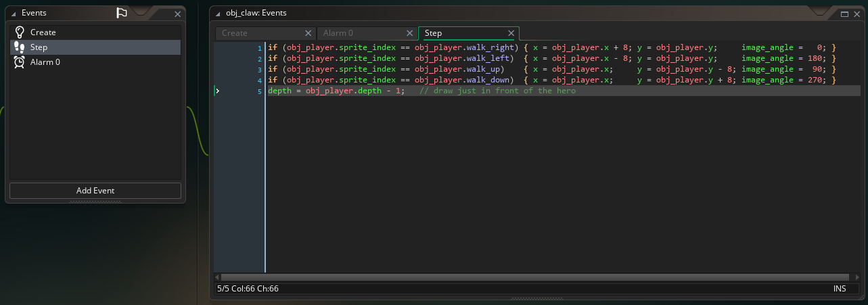Click the right arrow of horizontal scrollbar

click(857, 277)
